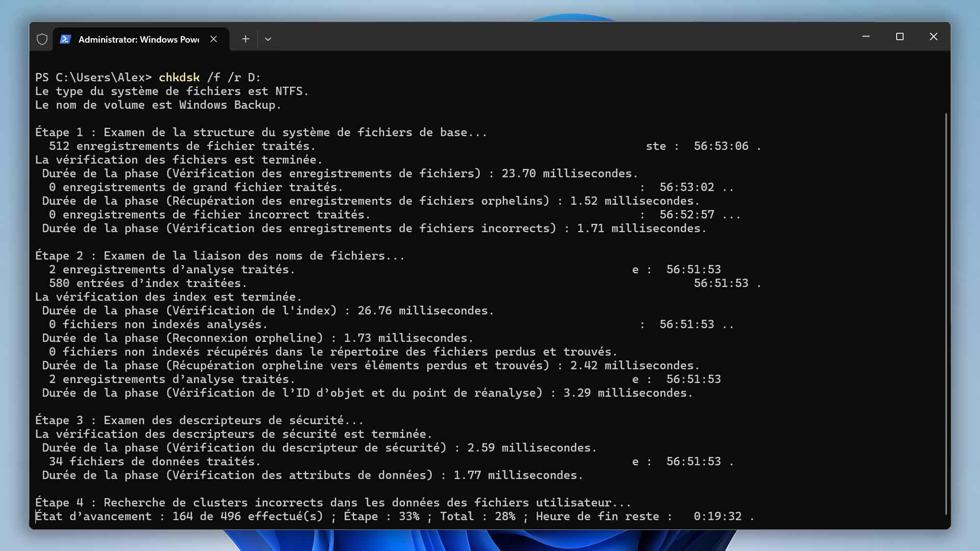Expand the new tab profile dropdown chevron

point(268,39)
